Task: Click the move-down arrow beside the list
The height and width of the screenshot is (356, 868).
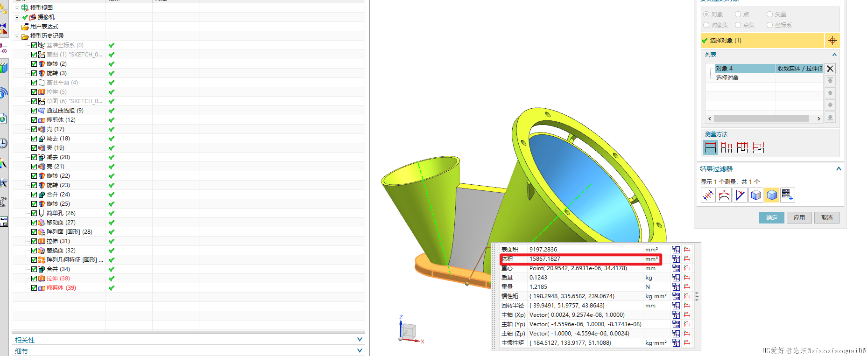Action: point(830,105)
